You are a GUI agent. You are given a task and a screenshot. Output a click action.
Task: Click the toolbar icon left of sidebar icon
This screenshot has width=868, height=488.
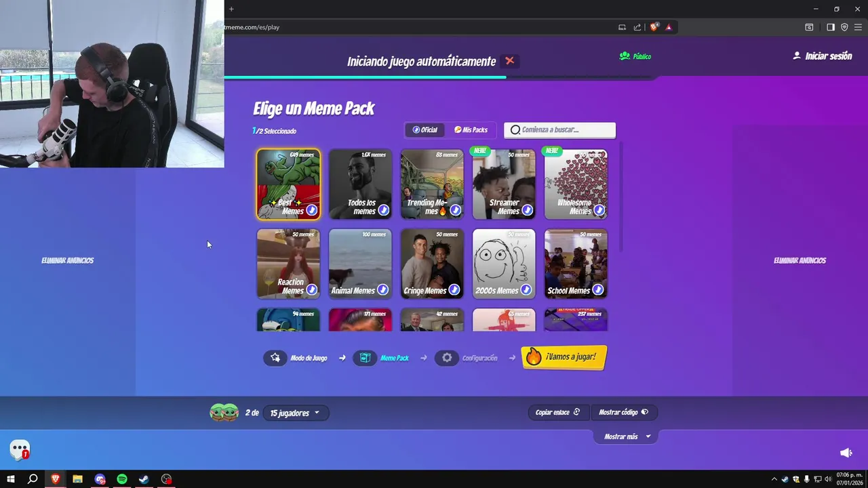809,27
